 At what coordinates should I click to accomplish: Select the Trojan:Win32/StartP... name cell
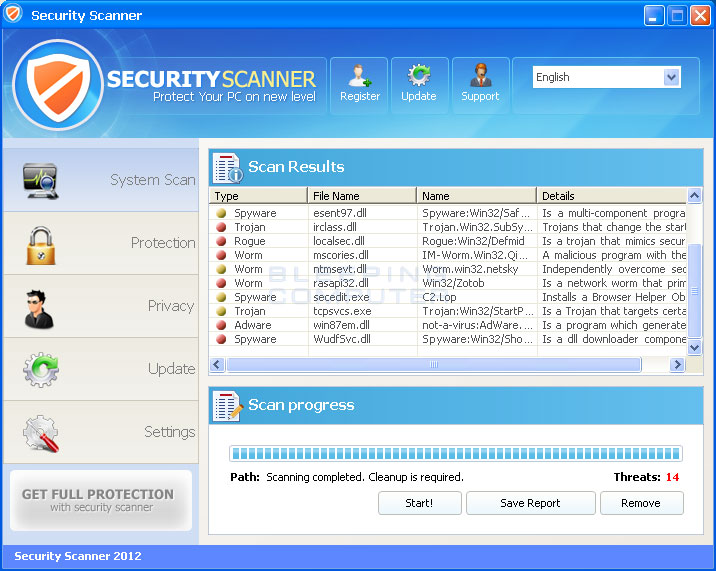(x=477, y=311)
